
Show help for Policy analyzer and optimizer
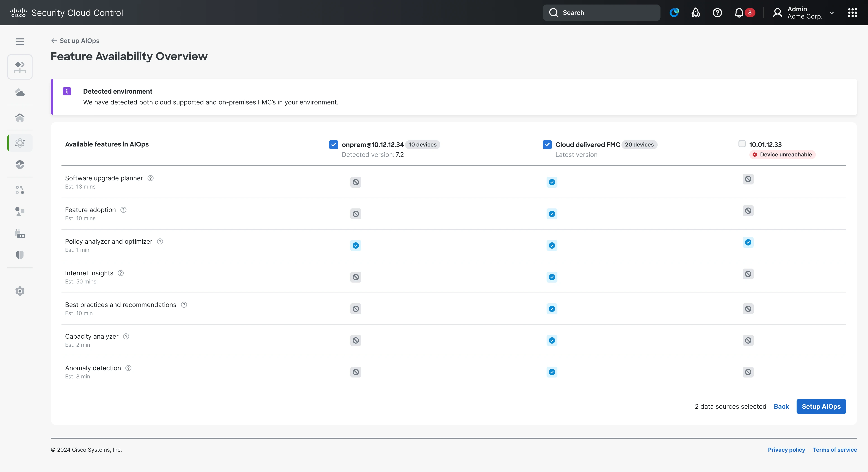tap(160, 242)
